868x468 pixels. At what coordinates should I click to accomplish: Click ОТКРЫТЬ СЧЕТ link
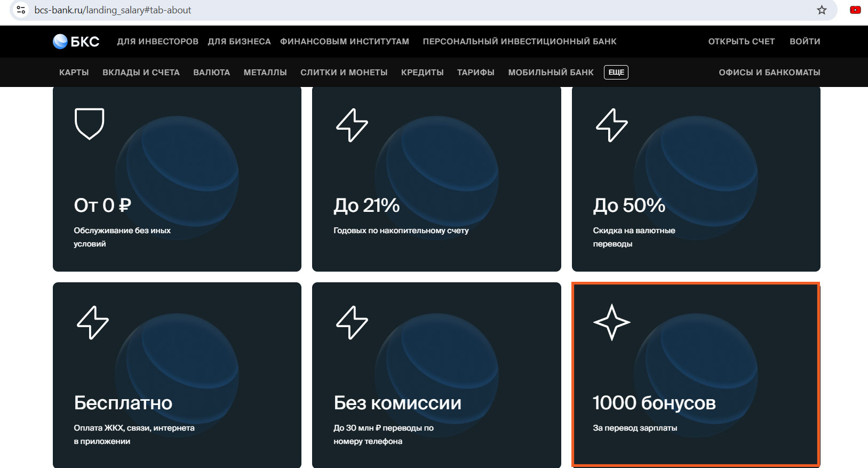(742, 42)
